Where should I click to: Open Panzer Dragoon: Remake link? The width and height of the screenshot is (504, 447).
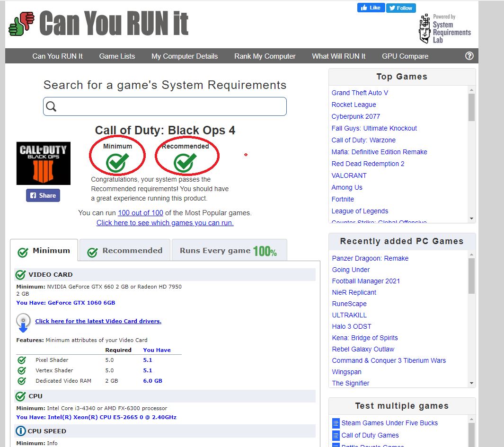tap(370, 258)
